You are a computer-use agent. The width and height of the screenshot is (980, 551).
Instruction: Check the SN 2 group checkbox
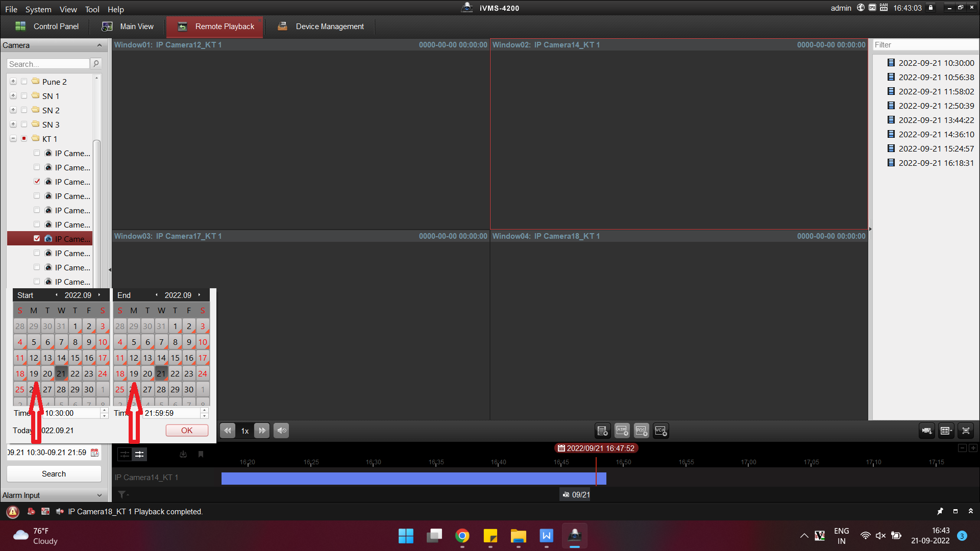24,110
